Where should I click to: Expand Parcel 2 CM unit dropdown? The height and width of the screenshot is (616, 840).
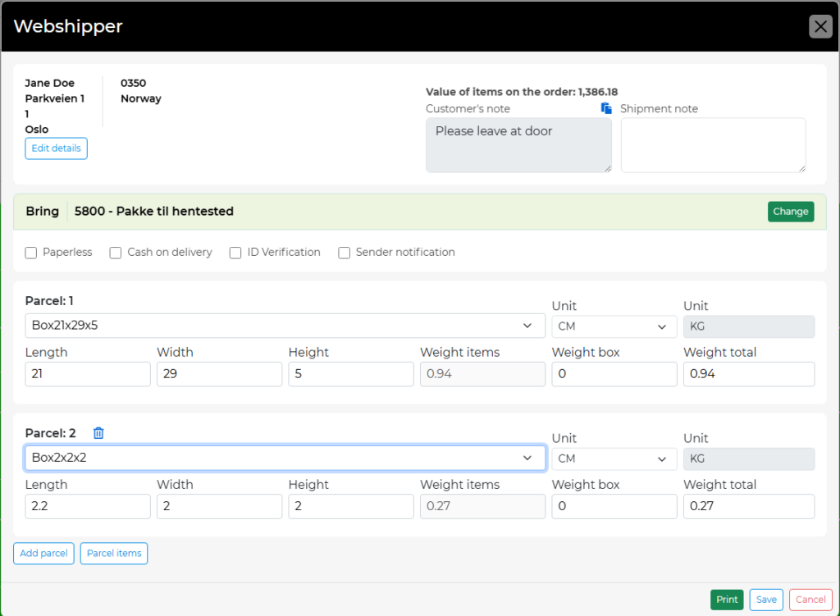(x=614, y=459)
